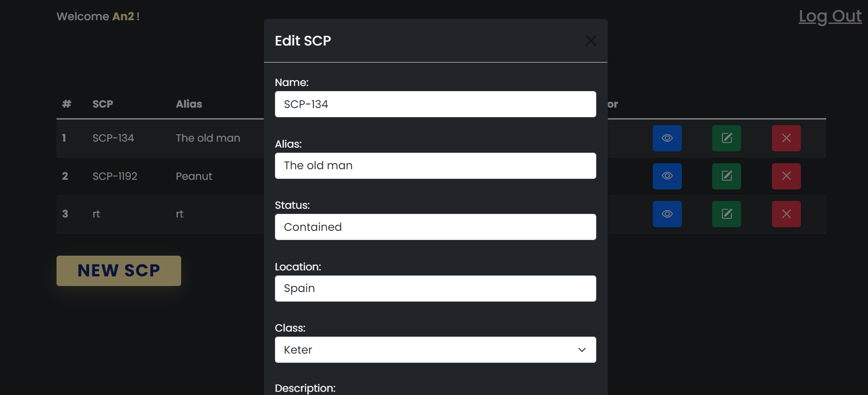This screenshot has width=868, height=395.
Task: Expand the Class dropdown showing Keter
Action: point(435,350)
